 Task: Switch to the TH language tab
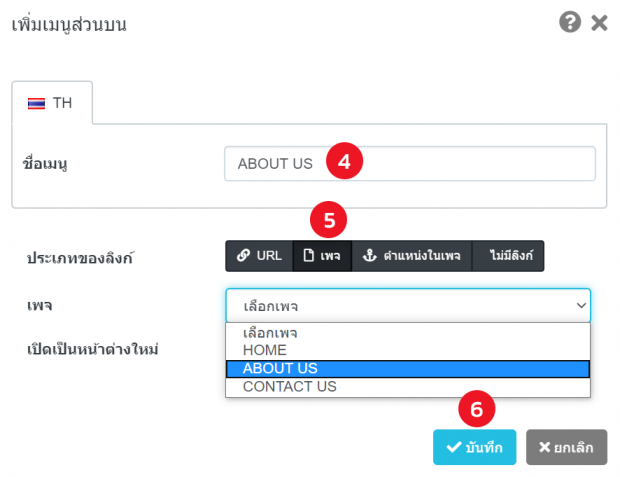click(x=52, y=103)
